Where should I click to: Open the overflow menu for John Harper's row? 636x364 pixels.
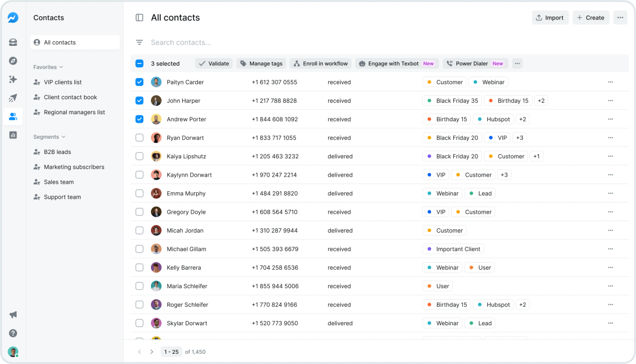pyautogui.click(x=611, y=100)
